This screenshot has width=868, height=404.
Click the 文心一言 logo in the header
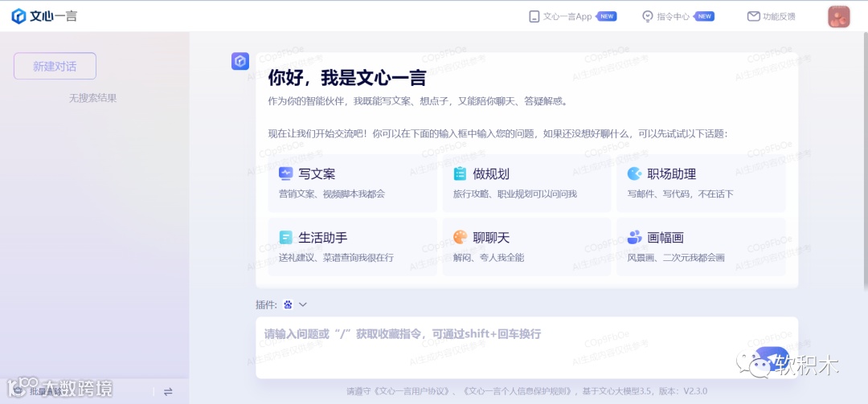(x=44, y=16)
